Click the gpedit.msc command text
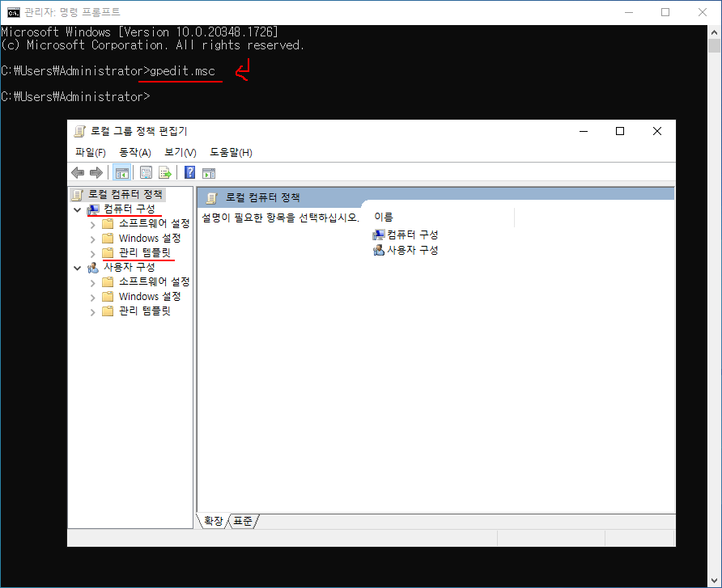Screen dimensions: 722x588 point(182,71)
